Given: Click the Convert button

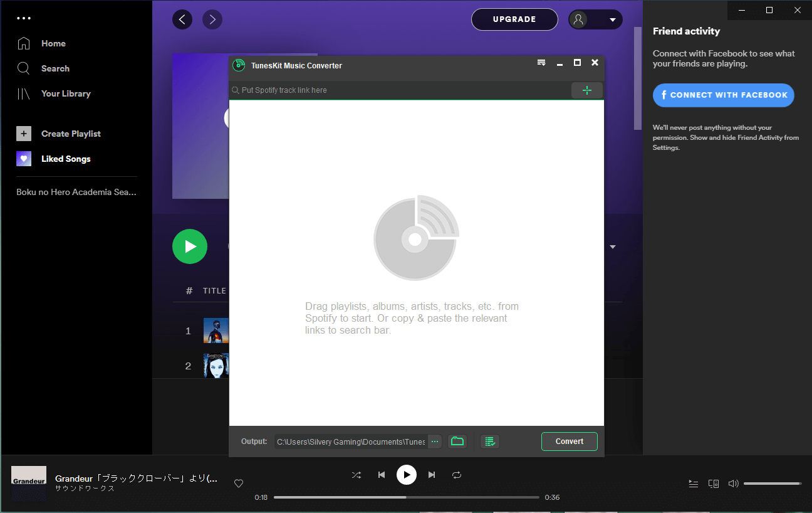Looking at the screenshot, I should point(570,442).
